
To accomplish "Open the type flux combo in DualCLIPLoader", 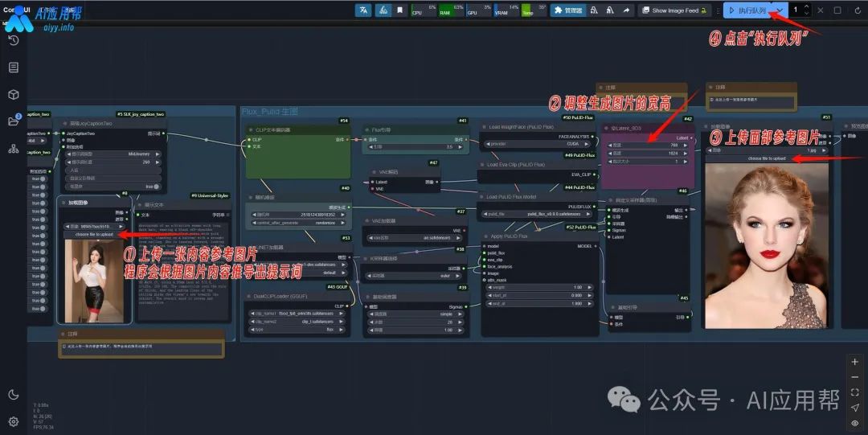I will pyautogui.click(x=298, y=329).
